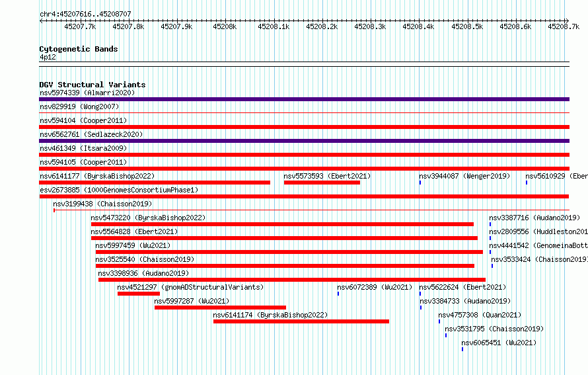588x375 pixels.
Task: Click the 4p12 band label
Action: click(x=48, y=57)
